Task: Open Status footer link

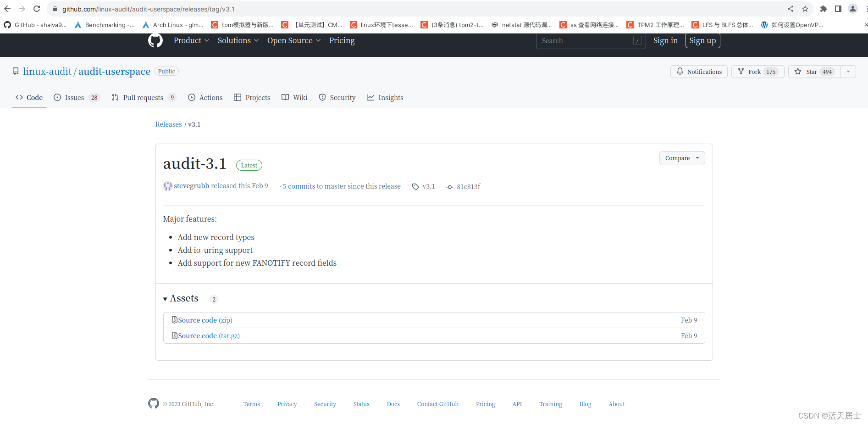Action: click(x=361, y=404)
